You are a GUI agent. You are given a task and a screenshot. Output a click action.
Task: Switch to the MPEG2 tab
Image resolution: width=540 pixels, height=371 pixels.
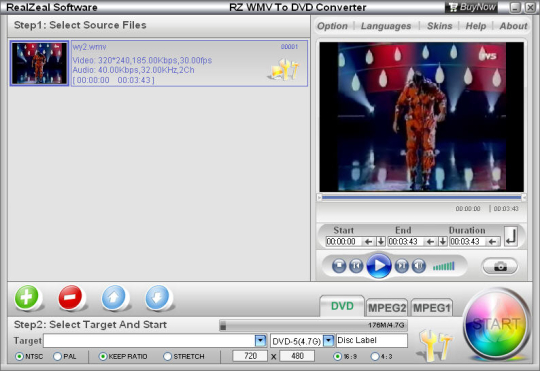[387, 308]
